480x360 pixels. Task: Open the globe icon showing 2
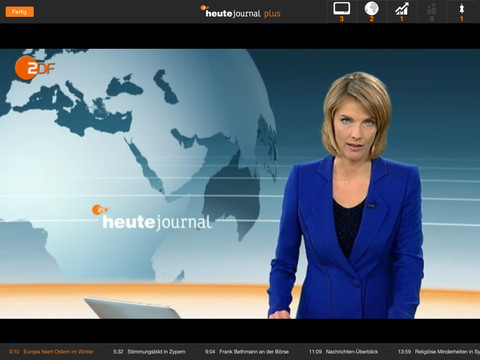click(372, 12)
